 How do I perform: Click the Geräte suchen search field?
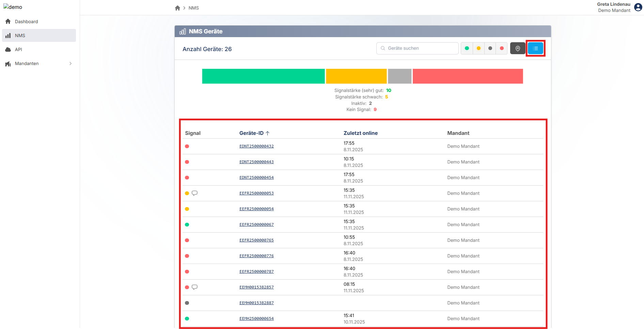(421, 48)
